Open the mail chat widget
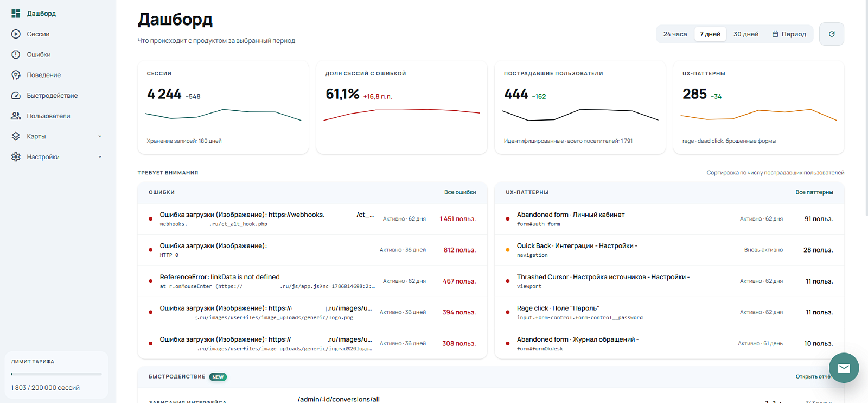Image resolution: width=868 pixels, height=403 pixels. (844, 368)
